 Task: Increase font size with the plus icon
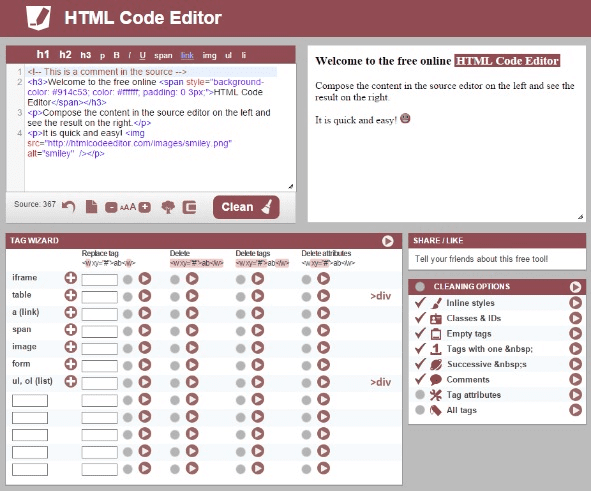tap(145, 207)
